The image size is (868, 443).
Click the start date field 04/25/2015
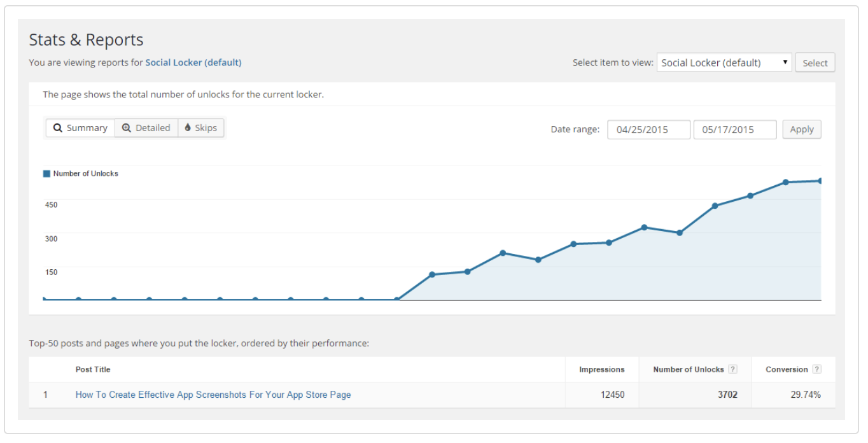[648, 129]
